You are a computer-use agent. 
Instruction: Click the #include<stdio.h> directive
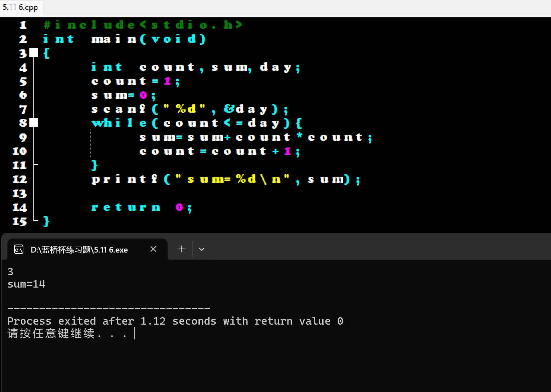(x=143, y=25)
